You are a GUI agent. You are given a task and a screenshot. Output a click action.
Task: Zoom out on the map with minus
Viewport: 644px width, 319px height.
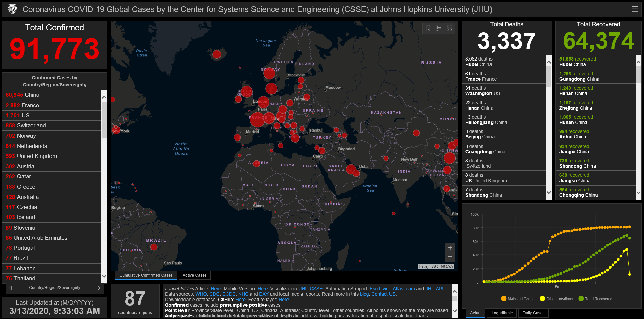450,257
